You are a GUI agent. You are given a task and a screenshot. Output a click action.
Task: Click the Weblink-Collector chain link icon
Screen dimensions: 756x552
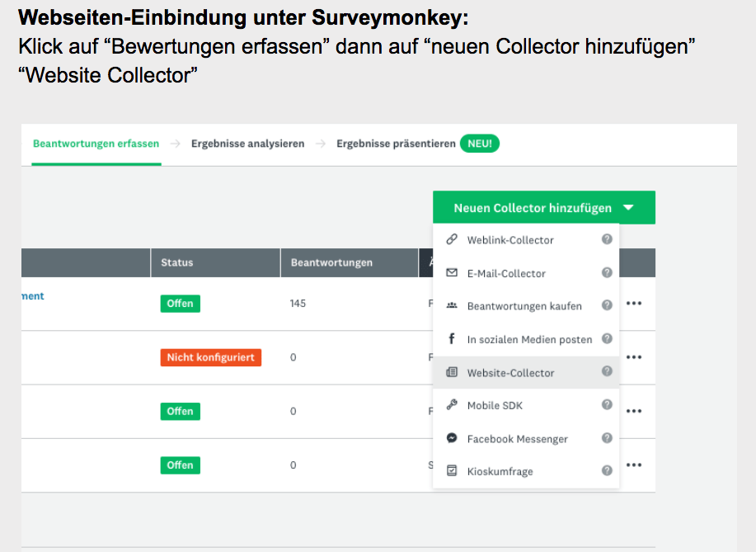451,240
